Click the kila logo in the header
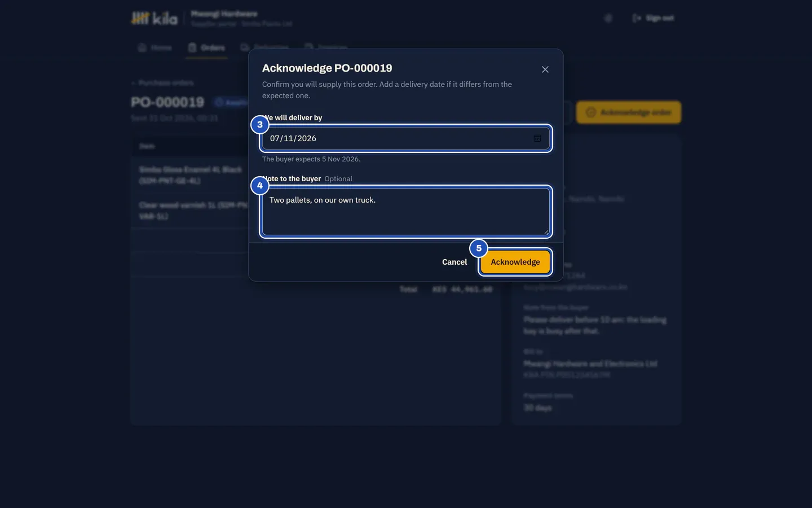The height and width of the screenshot is (508, 812). [154, 19]
